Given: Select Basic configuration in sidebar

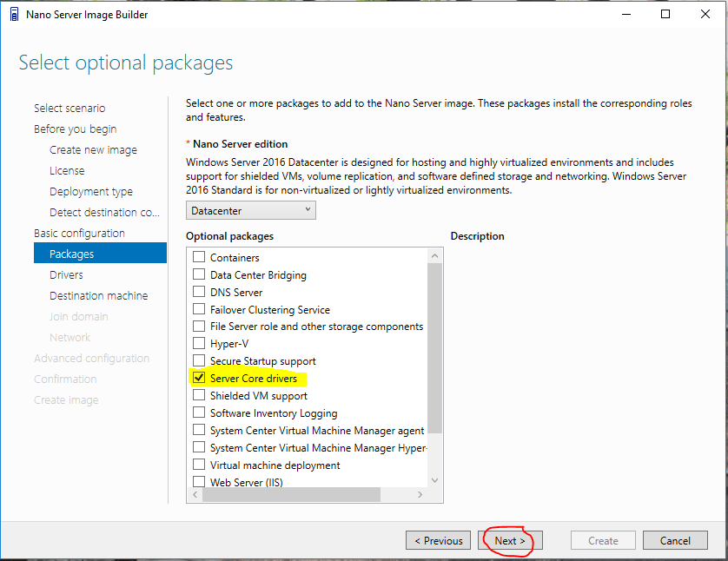Looking at the screenshot, I should (x=79, y=234).
